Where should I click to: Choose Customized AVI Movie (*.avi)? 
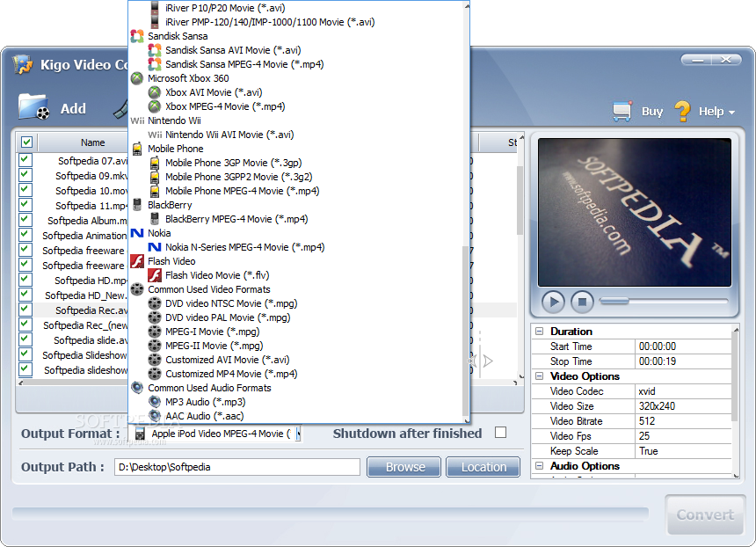pyautogui.click(x=227, y=360)
